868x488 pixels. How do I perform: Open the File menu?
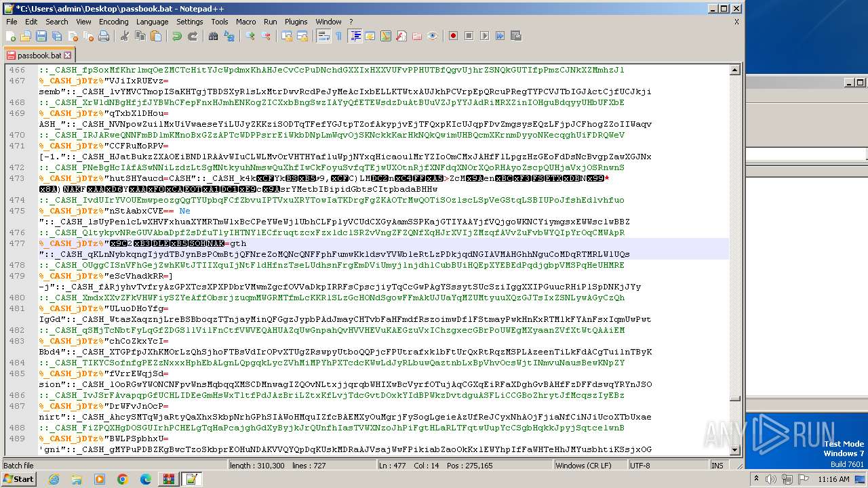coord(12,22)
